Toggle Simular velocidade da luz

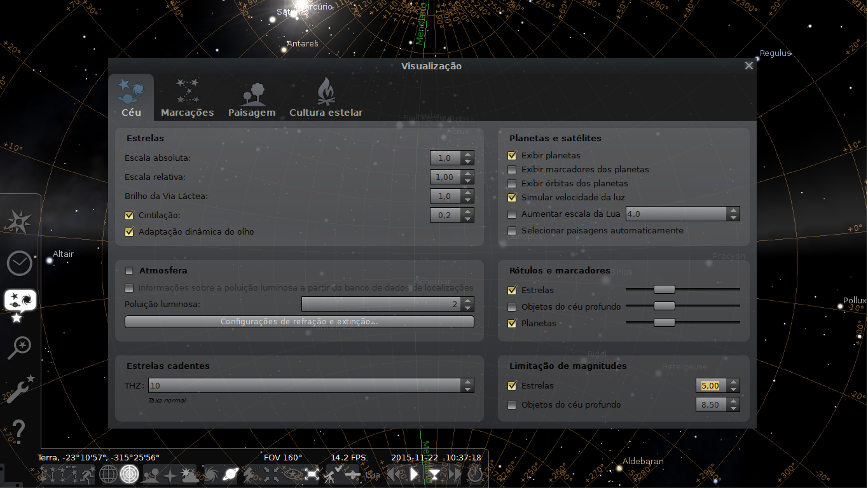[x=513, y=198]
